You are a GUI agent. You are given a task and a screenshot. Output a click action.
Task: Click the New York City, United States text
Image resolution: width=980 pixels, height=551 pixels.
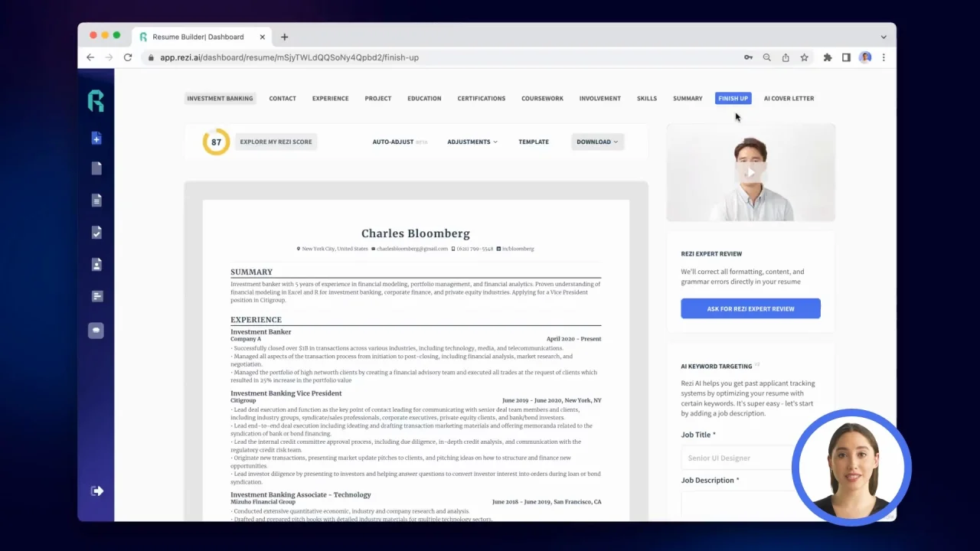point(335,249)
